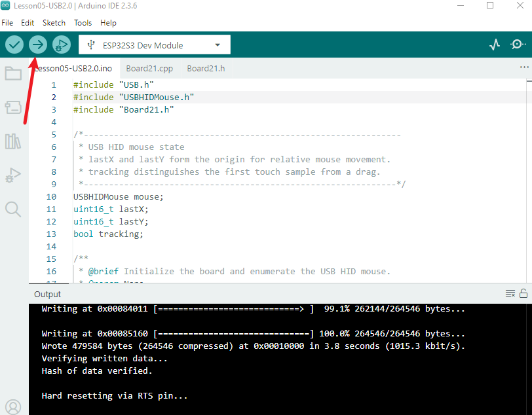
Task: Click the user account icon
Action: point(13,406)
